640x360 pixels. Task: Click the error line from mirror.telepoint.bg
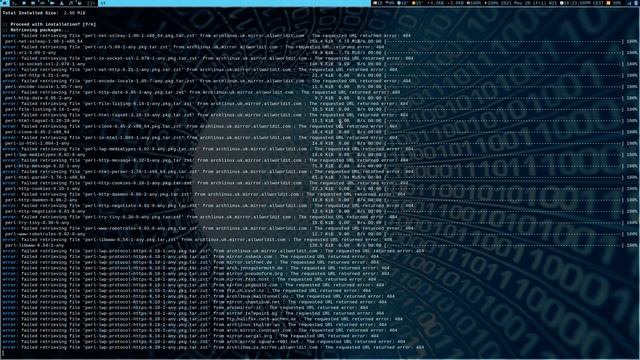[x=193, y=313]
